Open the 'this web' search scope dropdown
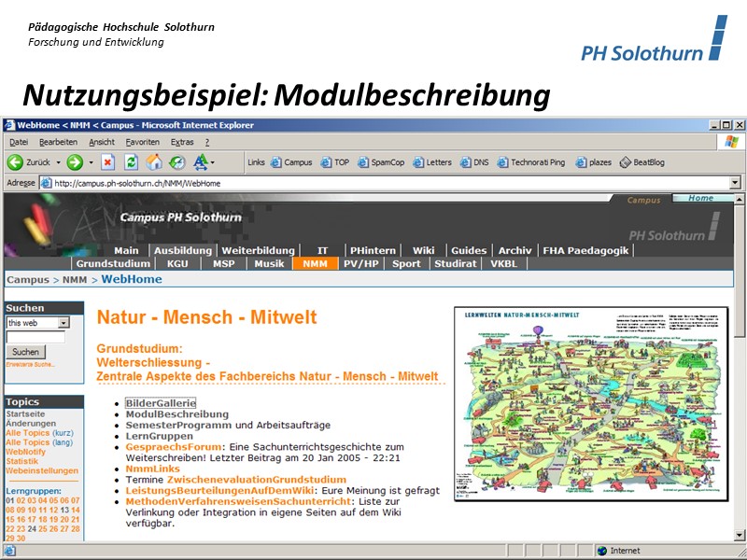747x560 pixels. click(63, 322)
